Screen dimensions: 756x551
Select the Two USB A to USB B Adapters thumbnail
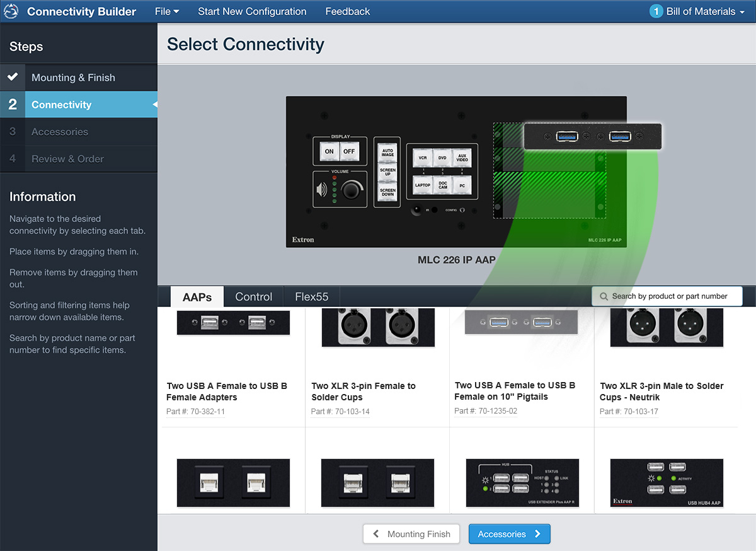pos(232,322)
